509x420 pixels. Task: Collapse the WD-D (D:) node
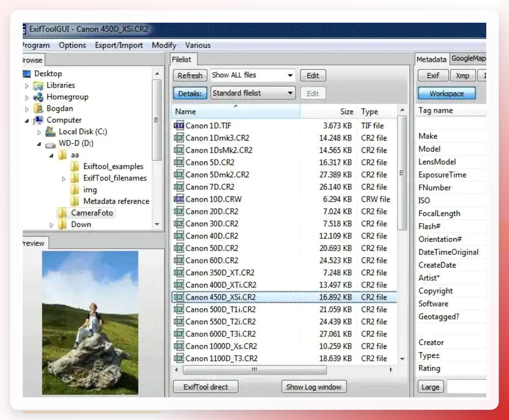coord(39,144)
